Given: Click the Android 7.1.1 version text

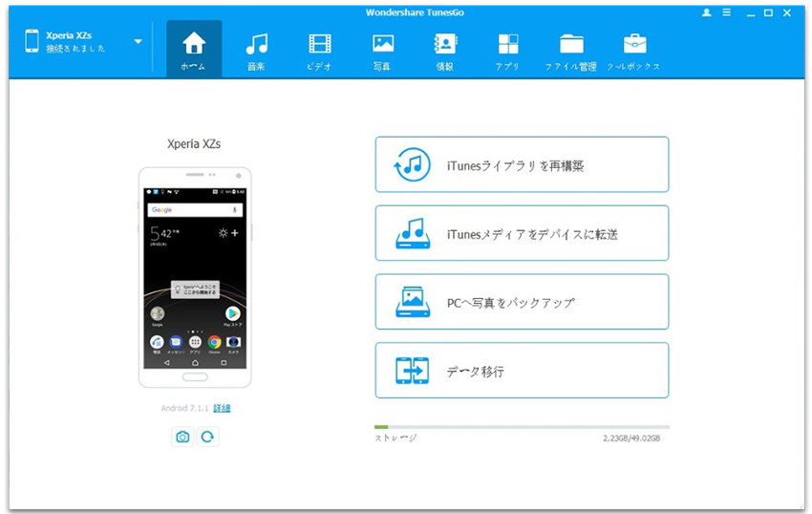Looking at the screenshot, I should coord(184,408).
